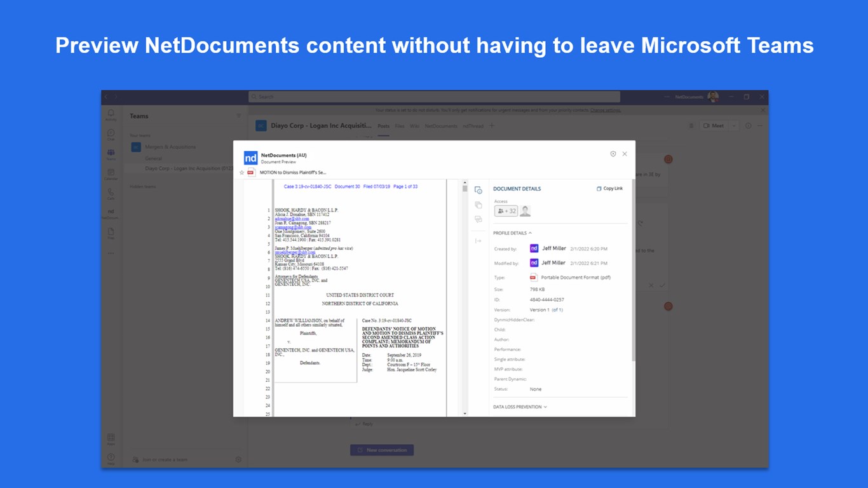Viewport: 868px width, 488px height.
Task: Switch to the NetDocuments channel tab
Action: click(441, 126)
